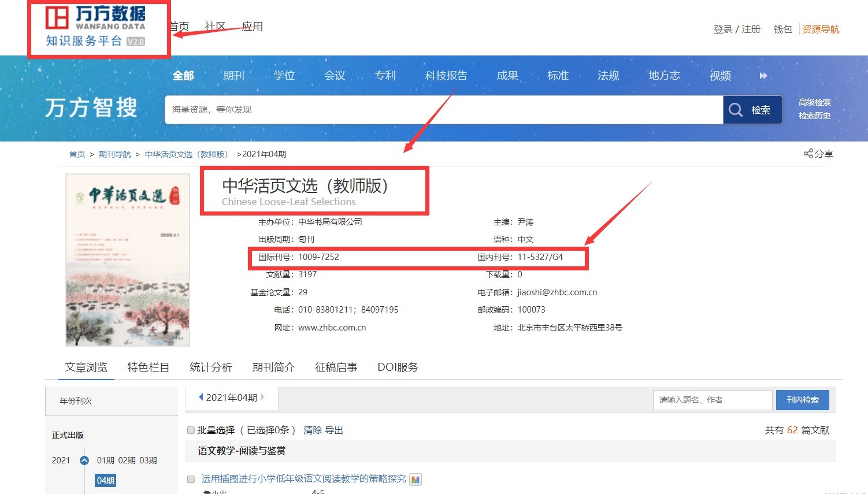Open the journal cover thumbnail
Viewport: 868px width, 494px height.
pos(128,260)
